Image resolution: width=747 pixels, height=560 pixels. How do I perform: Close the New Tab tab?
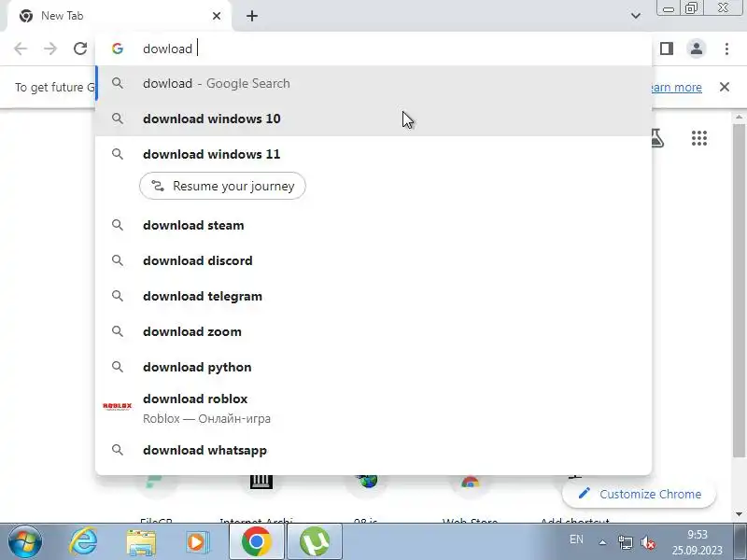(x=217, y=16)
